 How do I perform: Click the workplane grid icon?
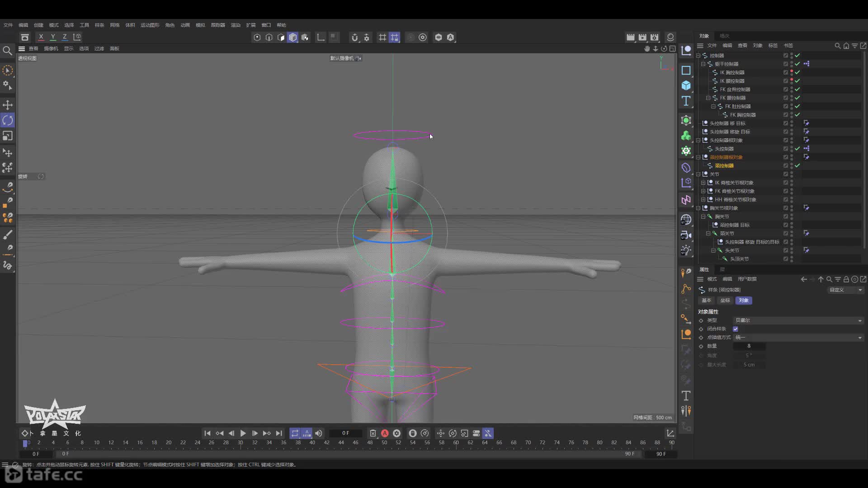[x=382, y=38]
